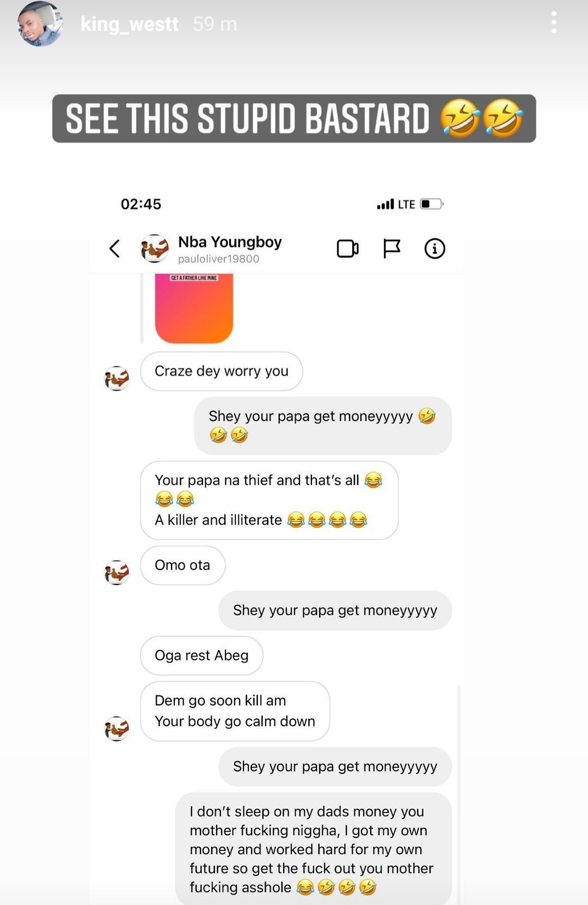This screenshot has width=588, height=905.
Task: Flag the conversation with the flag icon
Action: [x=391, y=248]
